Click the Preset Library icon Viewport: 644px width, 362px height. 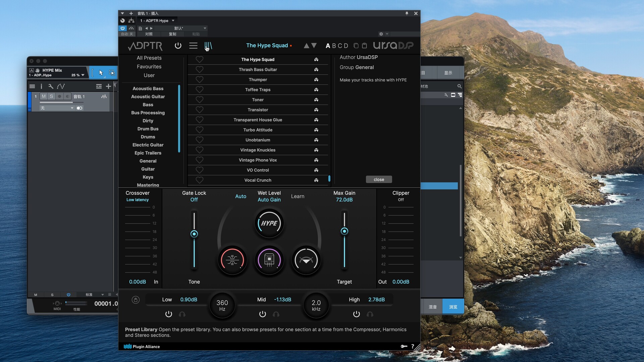click(208, 46)
